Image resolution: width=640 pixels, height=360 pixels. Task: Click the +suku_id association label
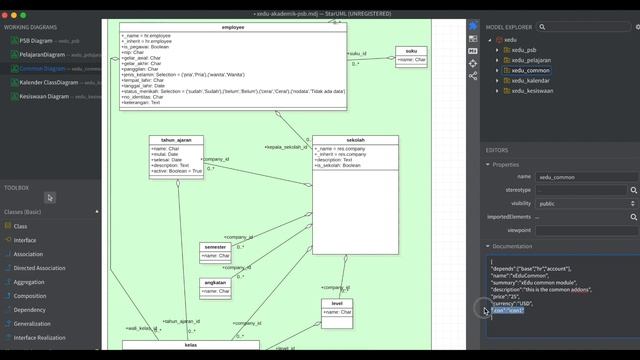pos(357,53)
